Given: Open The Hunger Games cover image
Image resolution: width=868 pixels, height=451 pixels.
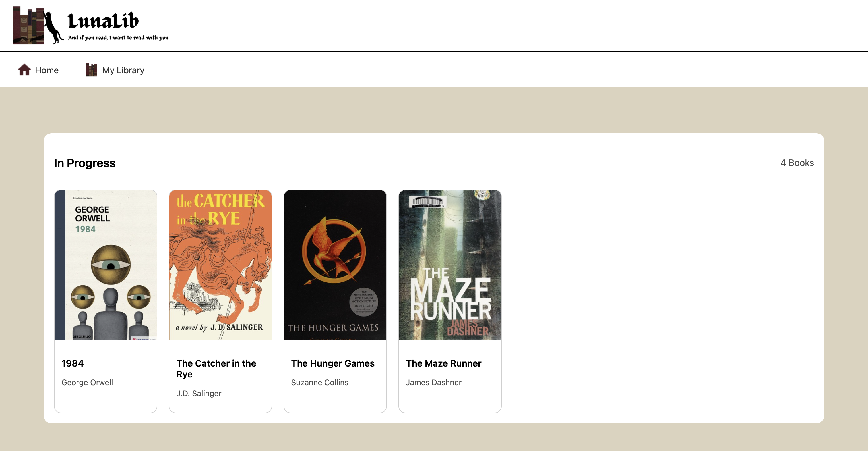Looking at the screenshot, I should [x=335, y=265].
